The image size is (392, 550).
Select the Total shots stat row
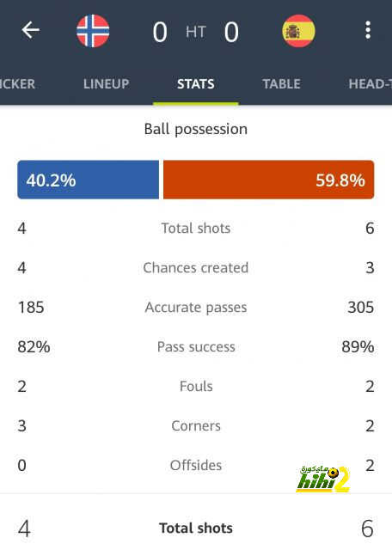pyautogui.click(x=196, y=228)
